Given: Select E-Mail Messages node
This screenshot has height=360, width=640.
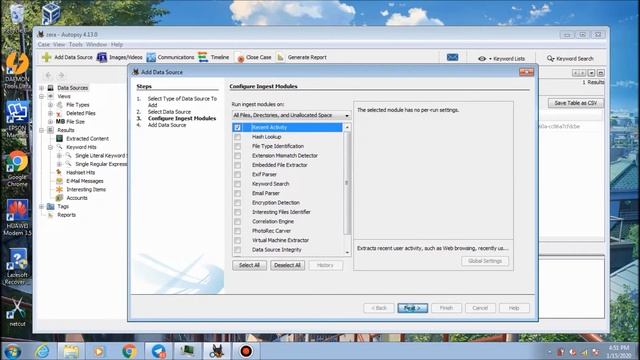Looking at the screenshot, I should click(84, 181).
